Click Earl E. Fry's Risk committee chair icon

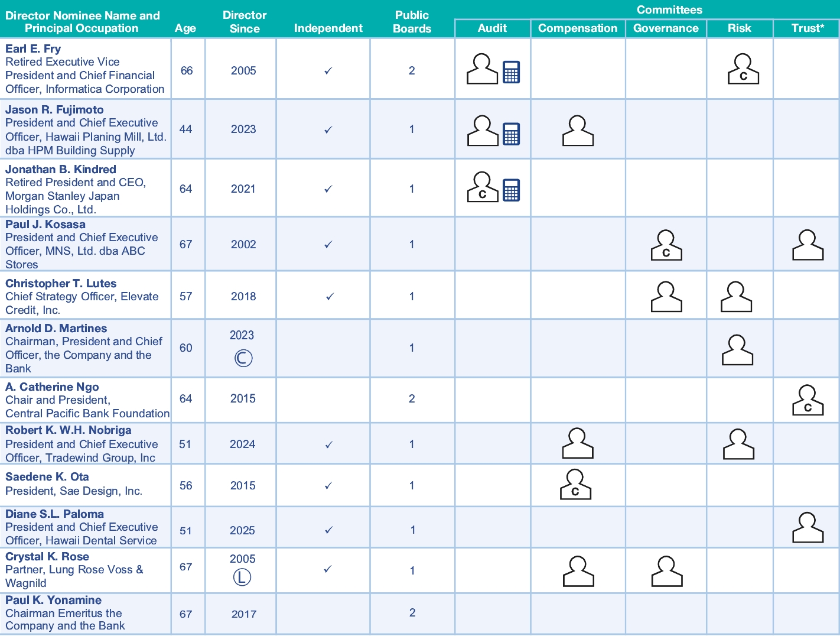tap(743, 69)
